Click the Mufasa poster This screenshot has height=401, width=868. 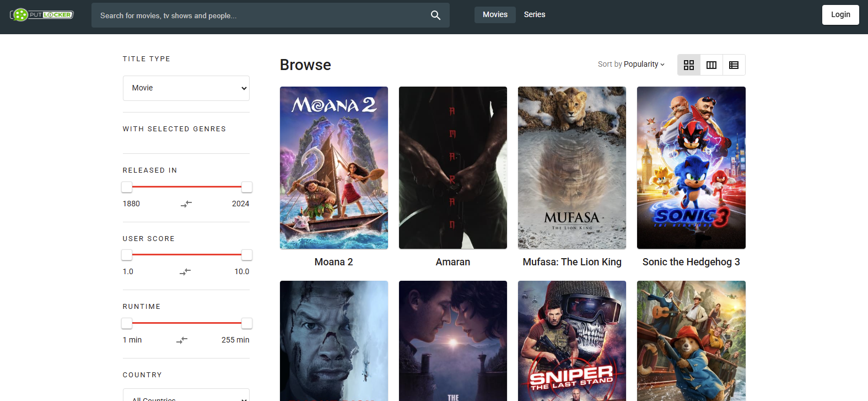[572, 168]
